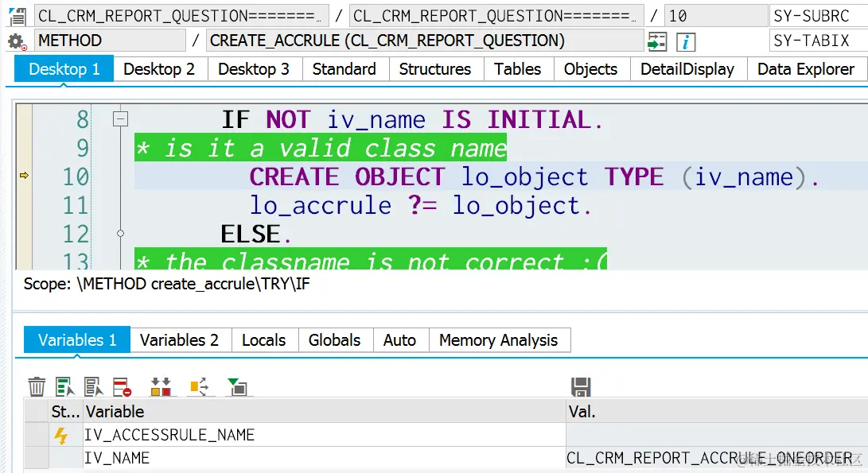The image size is (868, 473).
Task: Click the yellow current-line arrow at line 10
Action: 24,176
